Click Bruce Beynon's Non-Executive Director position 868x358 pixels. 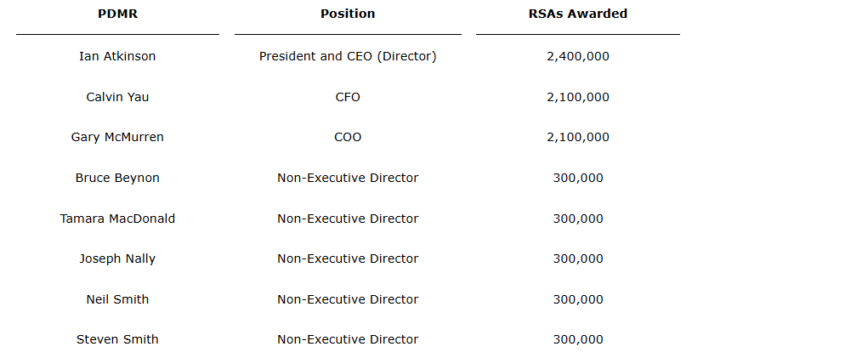(348, 178)
